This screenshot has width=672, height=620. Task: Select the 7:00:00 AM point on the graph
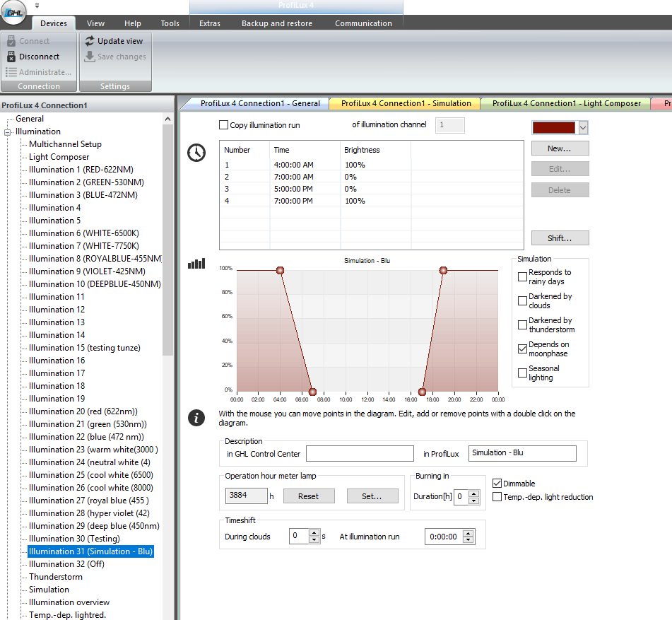(313, 392)
